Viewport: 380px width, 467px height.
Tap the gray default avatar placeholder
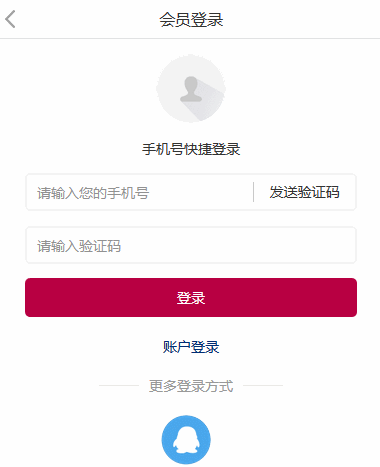tap(191, 89)
